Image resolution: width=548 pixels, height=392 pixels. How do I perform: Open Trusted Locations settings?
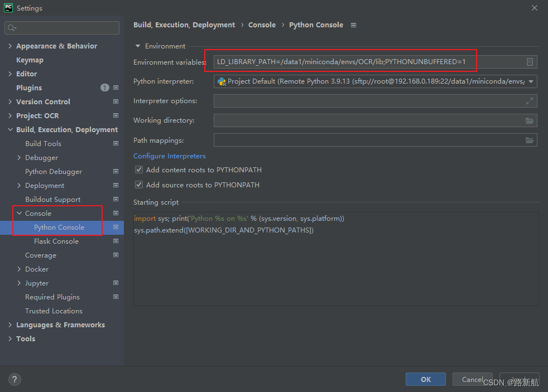point(54,311)
